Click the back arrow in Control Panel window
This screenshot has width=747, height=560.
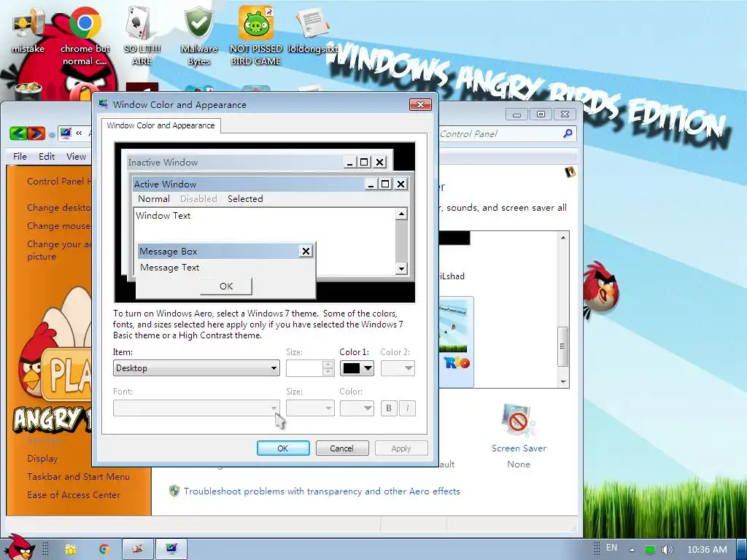tap(18, 133)
